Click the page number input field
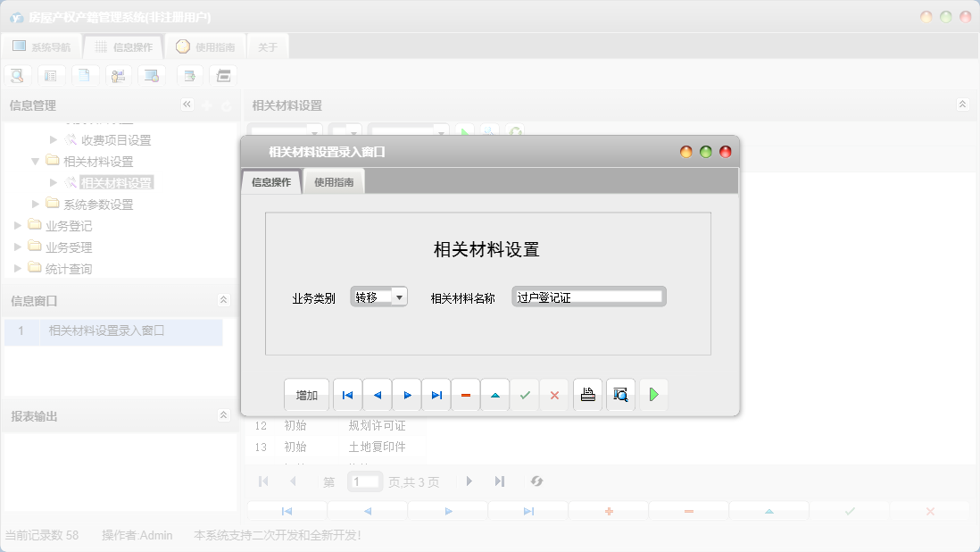This screenshot has height=552, width=980. (x=364, y=481)
